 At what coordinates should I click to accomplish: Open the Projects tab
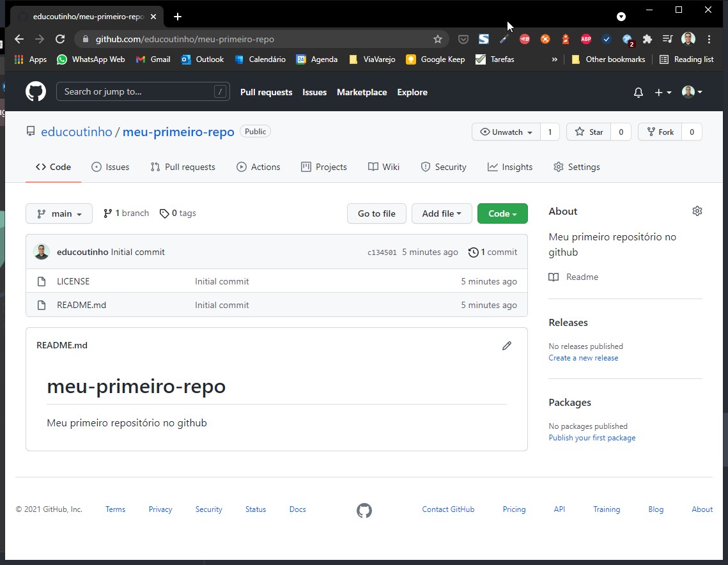(x=323, y=167)
